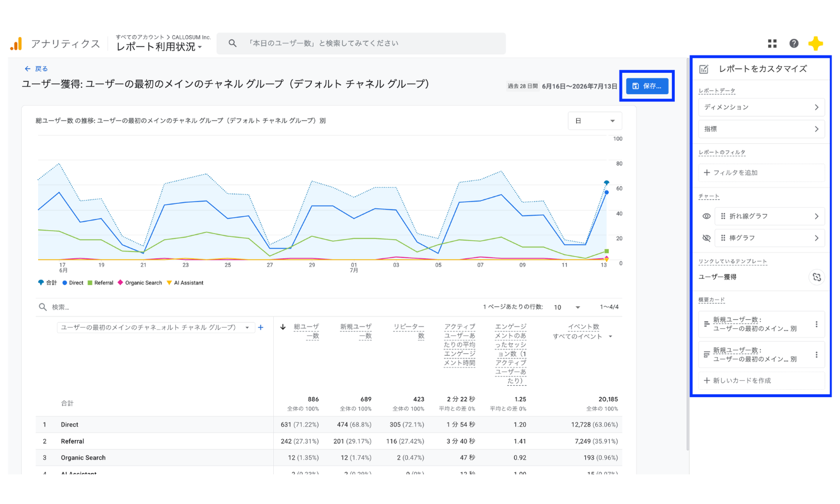The width and height of the screenshot is (840, 504).
Task: Click the engagement time column header
Action: 460,344
